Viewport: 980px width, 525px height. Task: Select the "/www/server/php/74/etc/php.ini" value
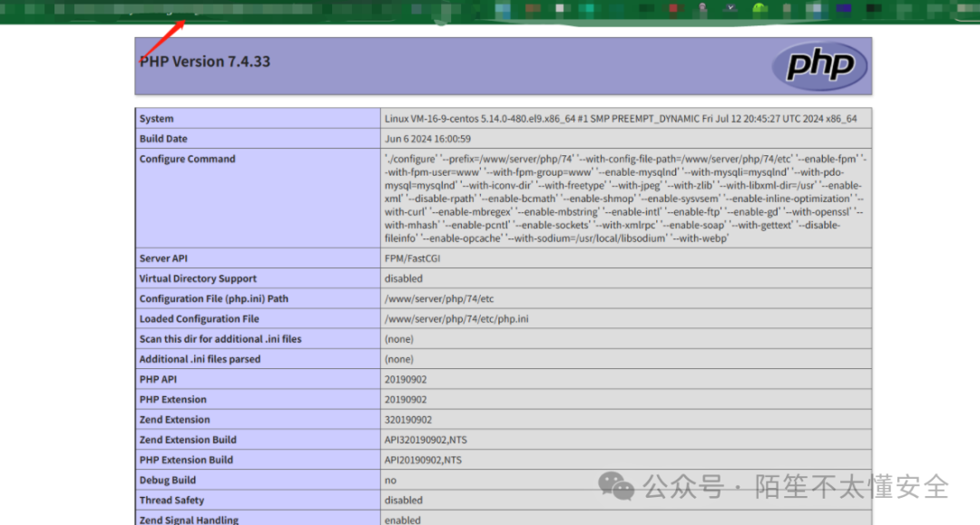click(x=456, y=318)
